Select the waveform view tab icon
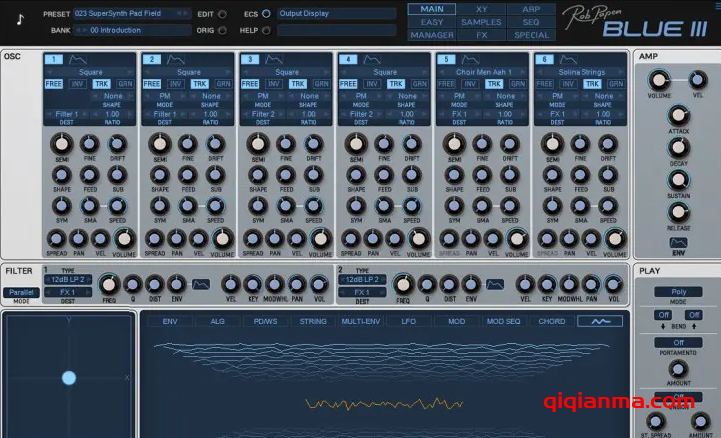721x438 pixels. (600, 321)
